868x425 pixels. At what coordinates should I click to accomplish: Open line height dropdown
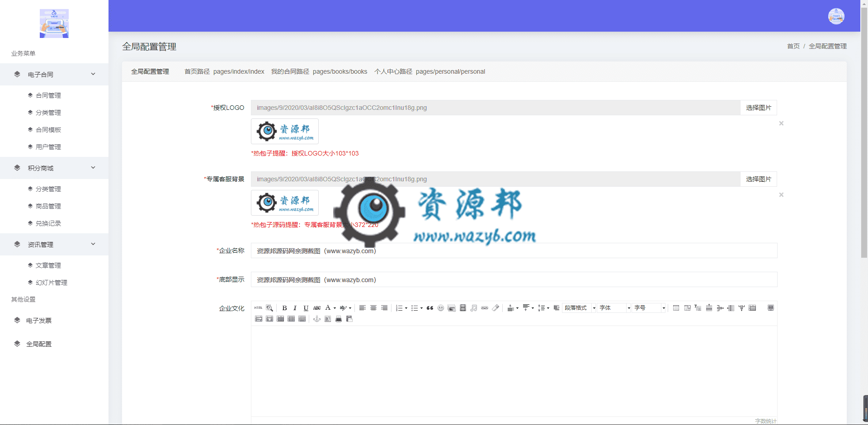(548, 308)
